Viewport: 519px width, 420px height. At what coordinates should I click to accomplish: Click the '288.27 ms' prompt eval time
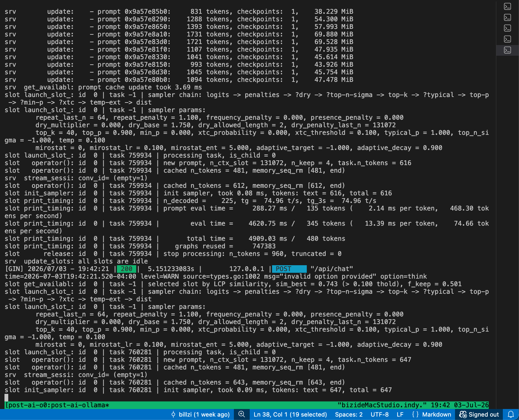pos(270,208)
